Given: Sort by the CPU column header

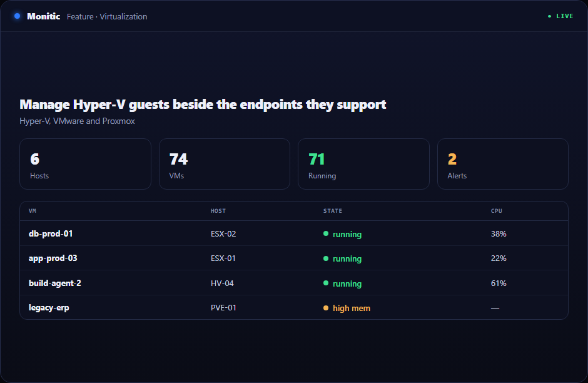Looking at the screenshot, I should coord(497,211).
